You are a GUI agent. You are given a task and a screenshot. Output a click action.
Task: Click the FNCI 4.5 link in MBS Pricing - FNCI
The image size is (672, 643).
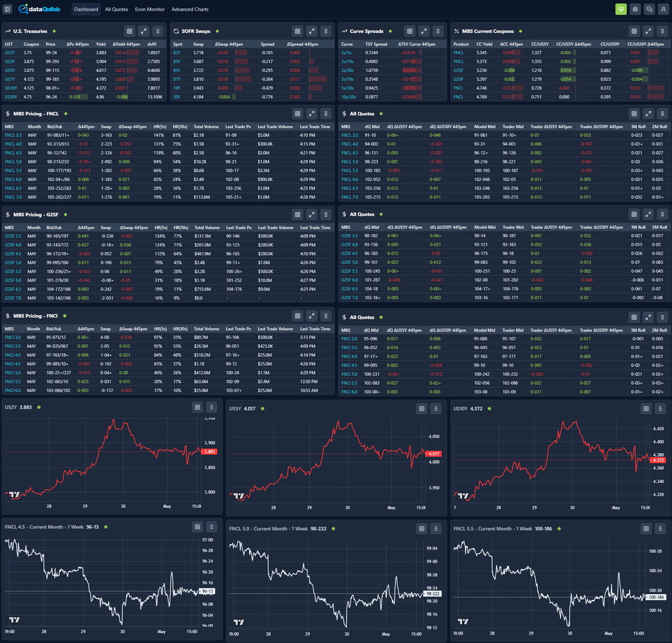pos(13,364)
